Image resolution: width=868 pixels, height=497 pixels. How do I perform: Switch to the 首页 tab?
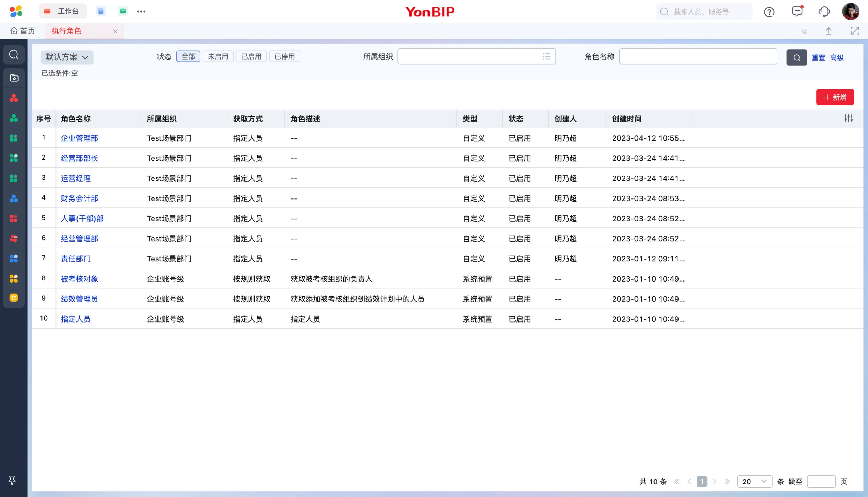22,31
